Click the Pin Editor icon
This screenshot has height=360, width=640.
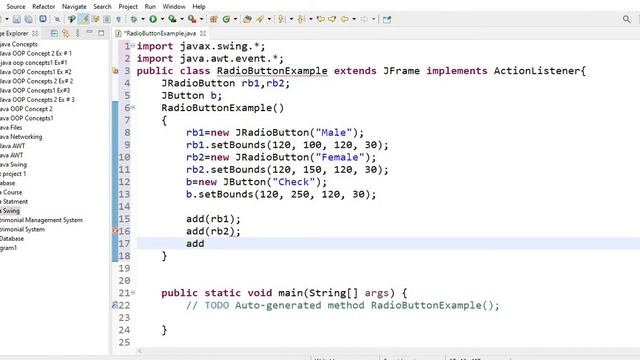click(x=387, y=19)
